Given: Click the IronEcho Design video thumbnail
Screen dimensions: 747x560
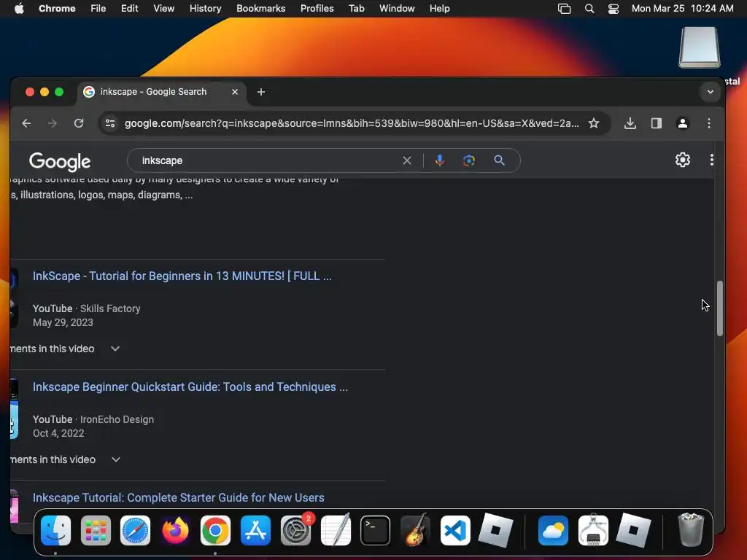Looking at the screenshot, I should point(14,409).
